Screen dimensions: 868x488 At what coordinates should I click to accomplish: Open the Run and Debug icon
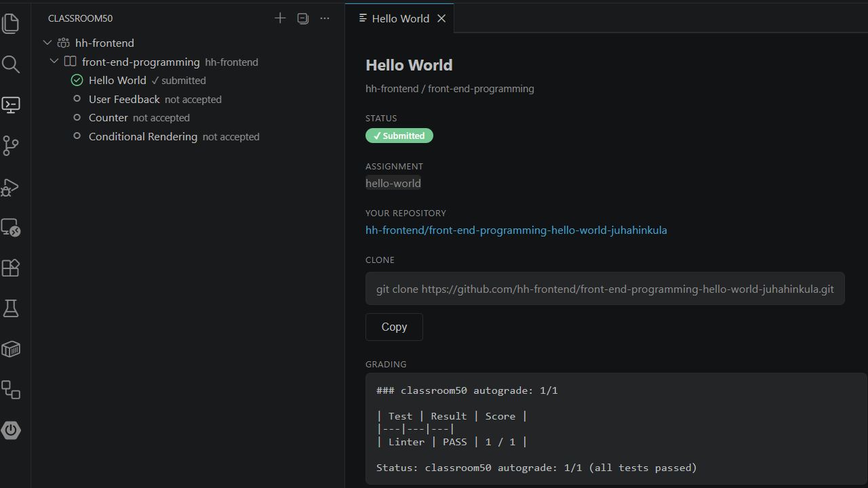coord(11,186)
